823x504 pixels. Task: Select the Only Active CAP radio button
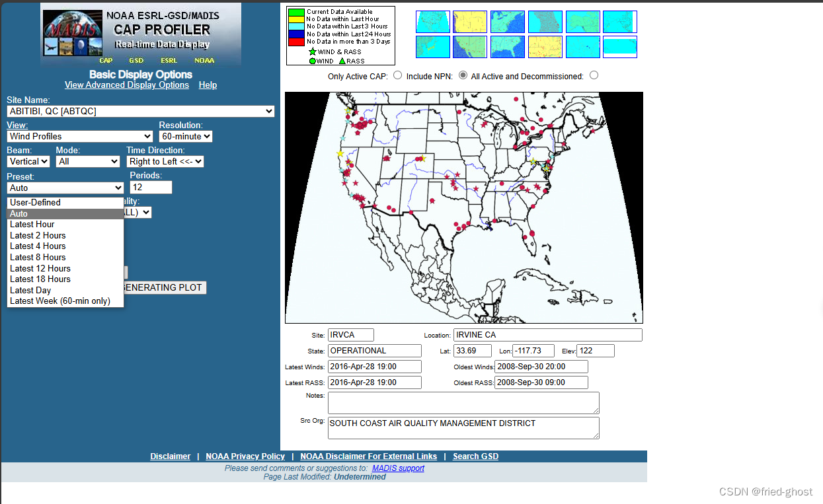click(397, 75)
